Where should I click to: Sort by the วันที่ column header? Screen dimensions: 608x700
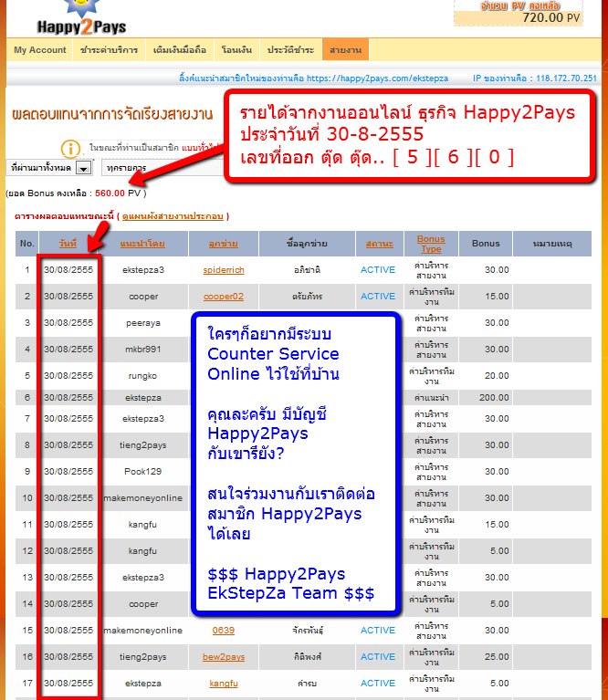pyautogui.click(x=68, y=244)
